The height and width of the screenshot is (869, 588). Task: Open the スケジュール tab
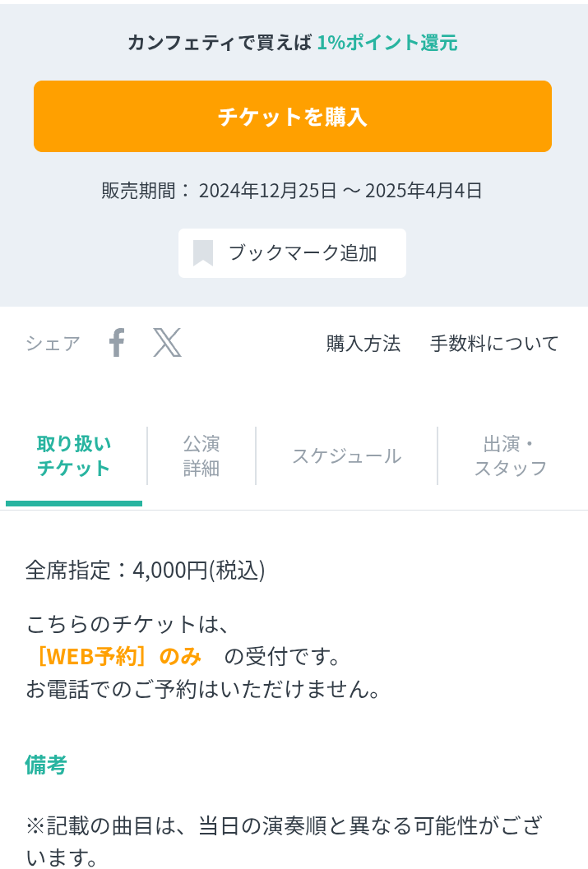346,455
